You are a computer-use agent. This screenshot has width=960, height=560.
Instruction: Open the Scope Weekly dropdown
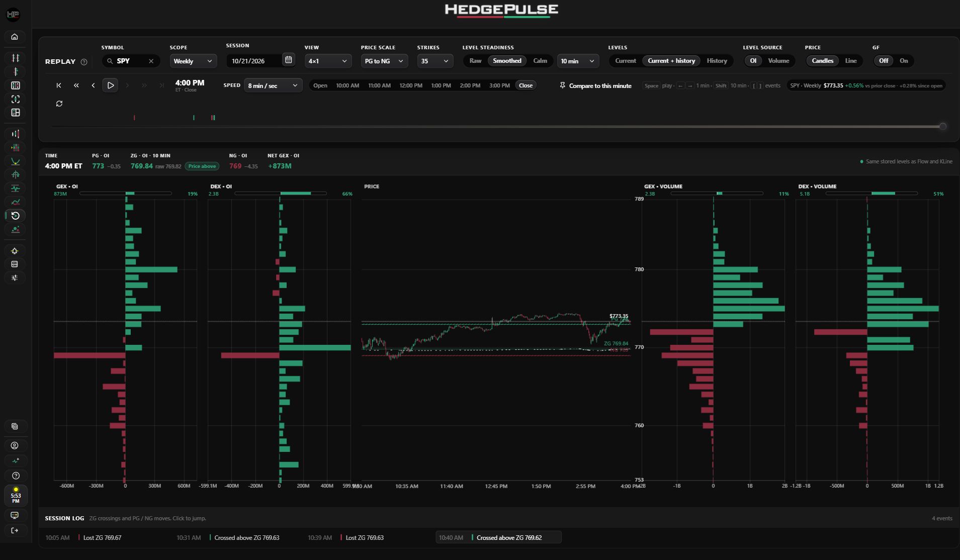click(x=193, y=61)
